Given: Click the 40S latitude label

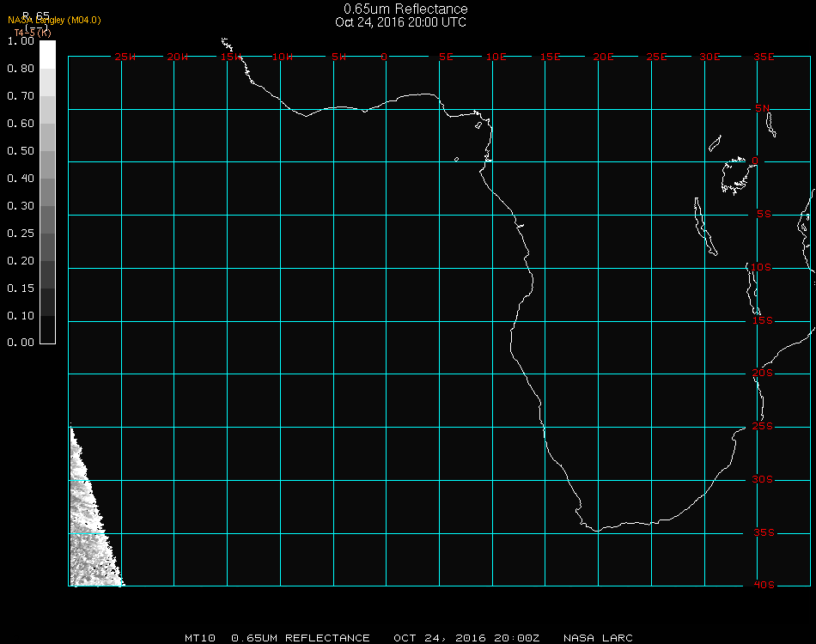Looking at the screenshot, I should [764, 586].
